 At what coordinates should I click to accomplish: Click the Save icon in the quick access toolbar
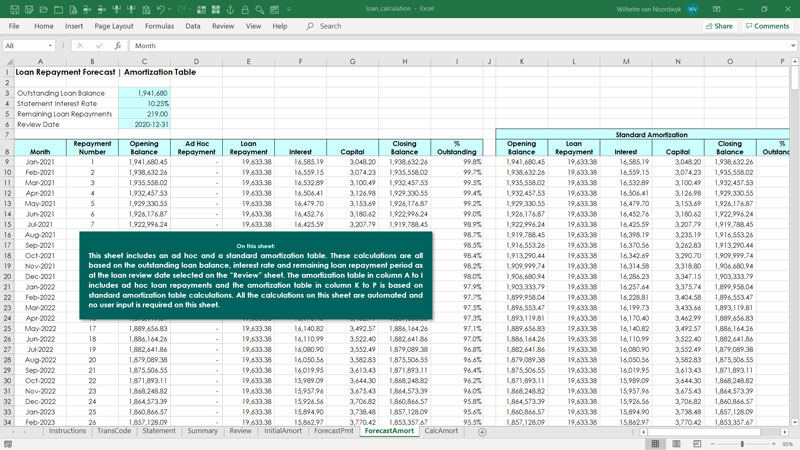(x=14, y=9)
